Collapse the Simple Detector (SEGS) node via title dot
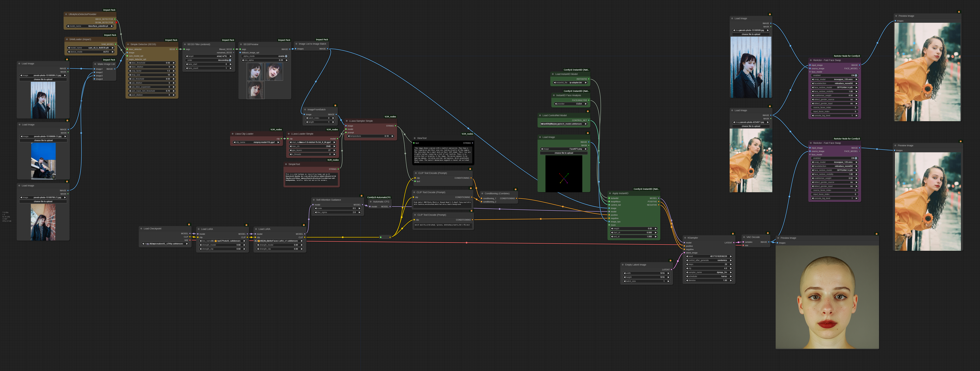Screen dimensions: 980x371 [128, 44]
